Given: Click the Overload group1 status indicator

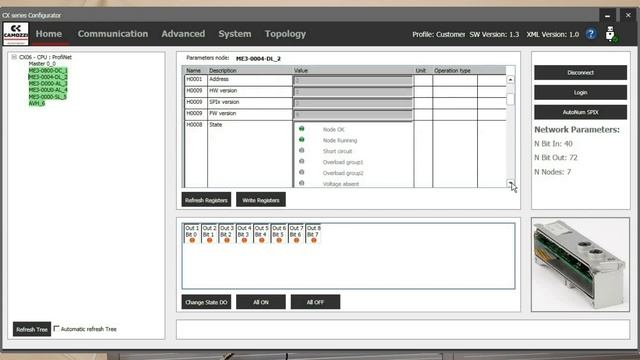Looking at the screenshot, I should click(302, 162).
